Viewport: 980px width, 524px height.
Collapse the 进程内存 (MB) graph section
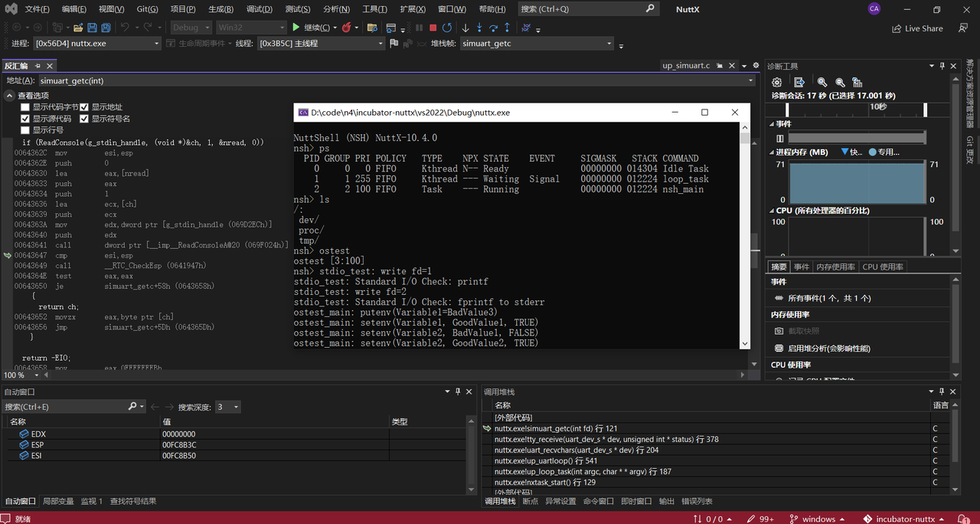coord(770,152)
